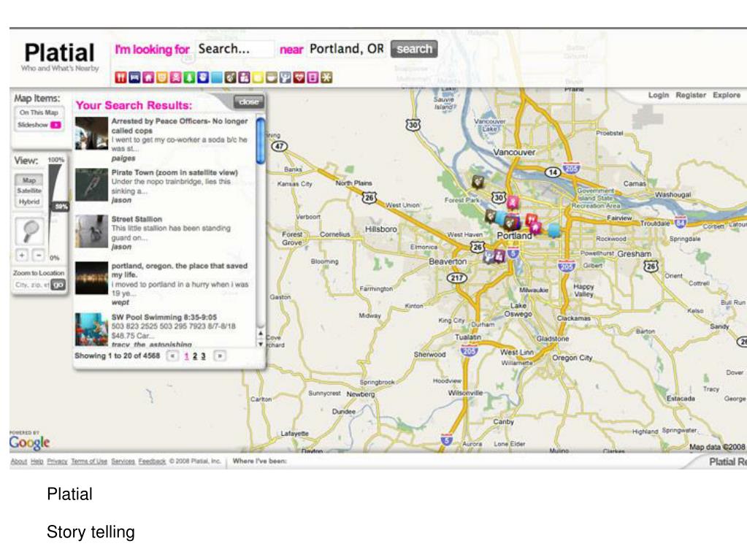Go to previous results page arrow
This screenshot has width=747, height=560.
click(172, 356)
